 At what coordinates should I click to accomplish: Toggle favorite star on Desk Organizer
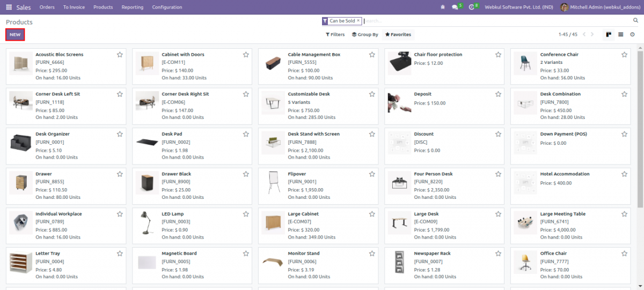[120, 134]
